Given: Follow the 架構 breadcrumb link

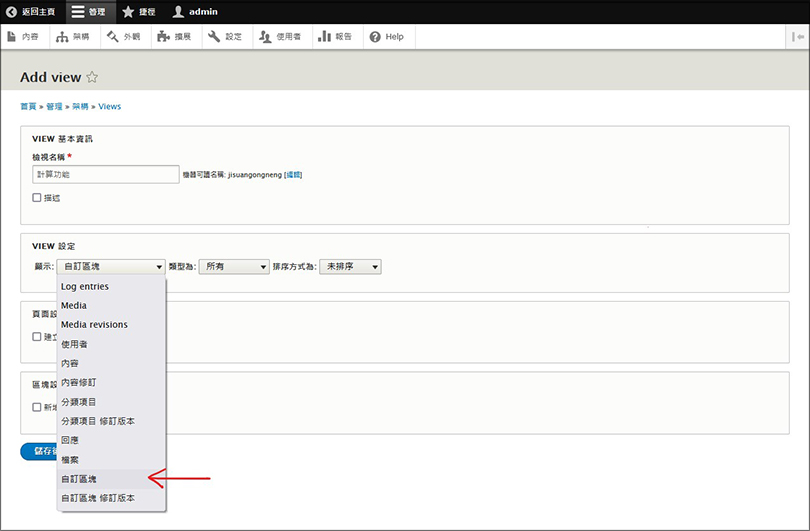Looking at the screenshot, I should coord(80,106).
